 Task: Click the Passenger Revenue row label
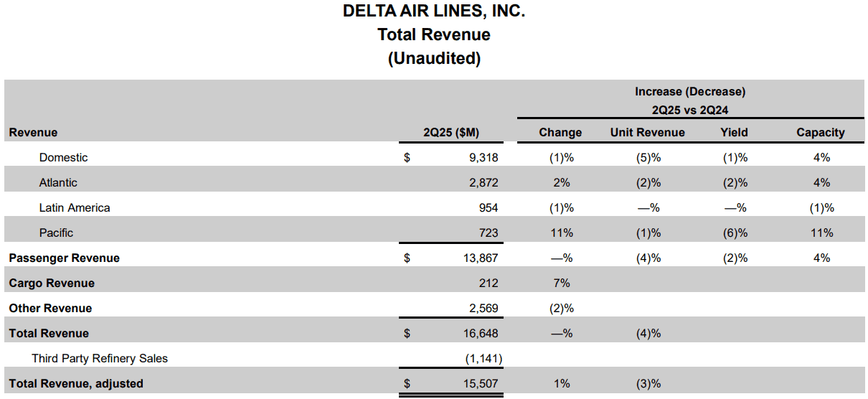(65, 258)
